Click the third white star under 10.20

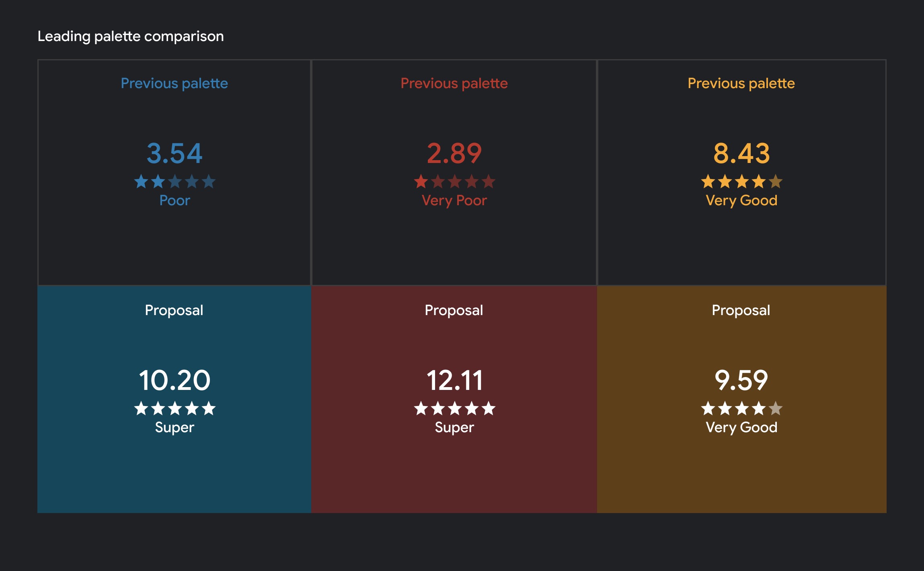[x=175, y=409]
